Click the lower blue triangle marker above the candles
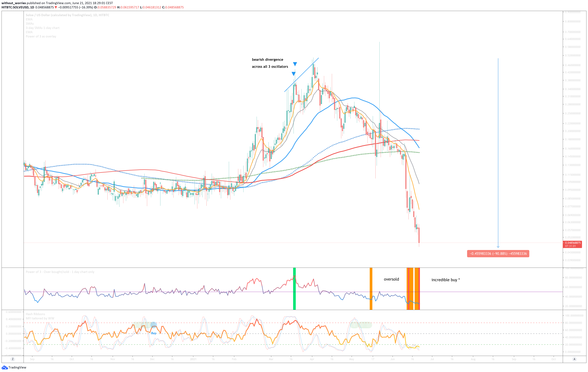Viewport: 588px width, 372px height. [x=293, y=74]
